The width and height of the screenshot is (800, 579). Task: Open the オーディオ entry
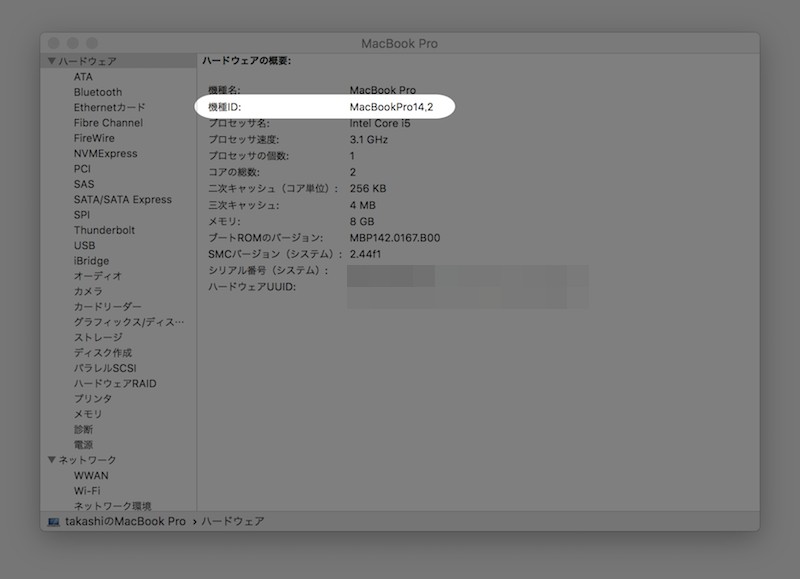(x=98, y=276)
